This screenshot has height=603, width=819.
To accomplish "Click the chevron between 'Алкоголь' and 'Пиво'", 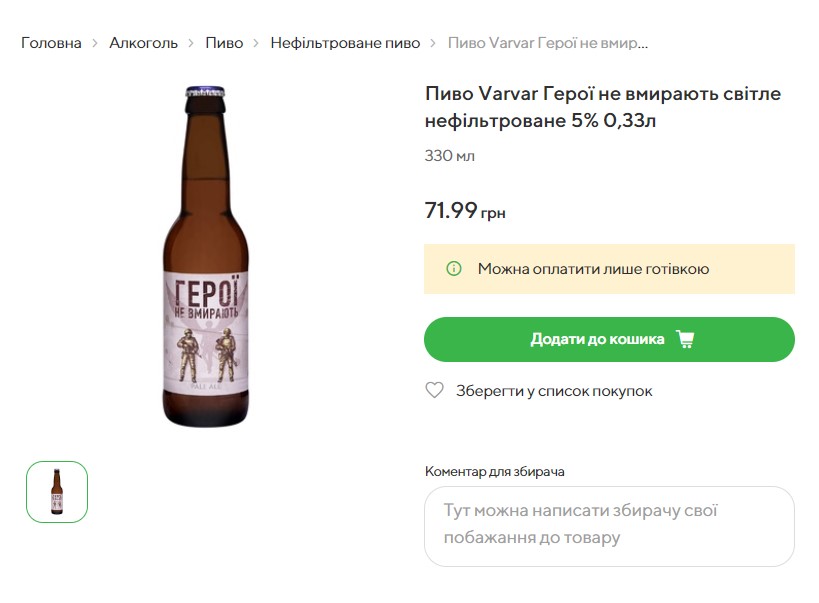I will pyautogui.click(x=190, y=42).
